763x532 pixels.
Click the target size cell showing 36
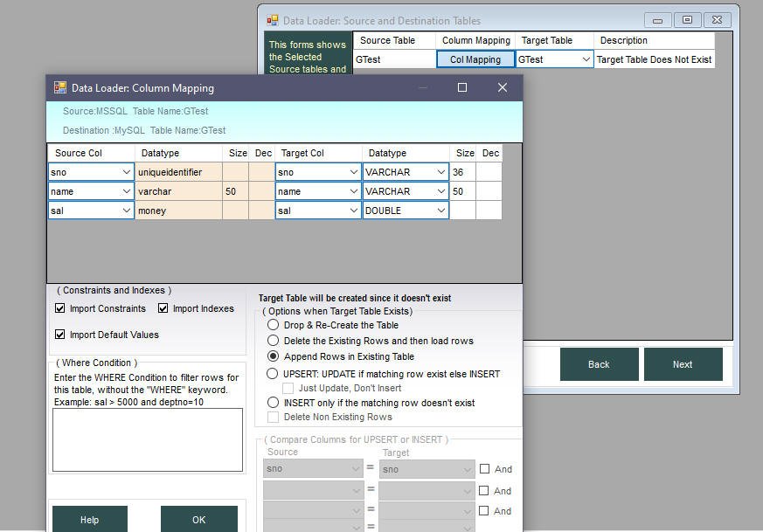(462, 172)
